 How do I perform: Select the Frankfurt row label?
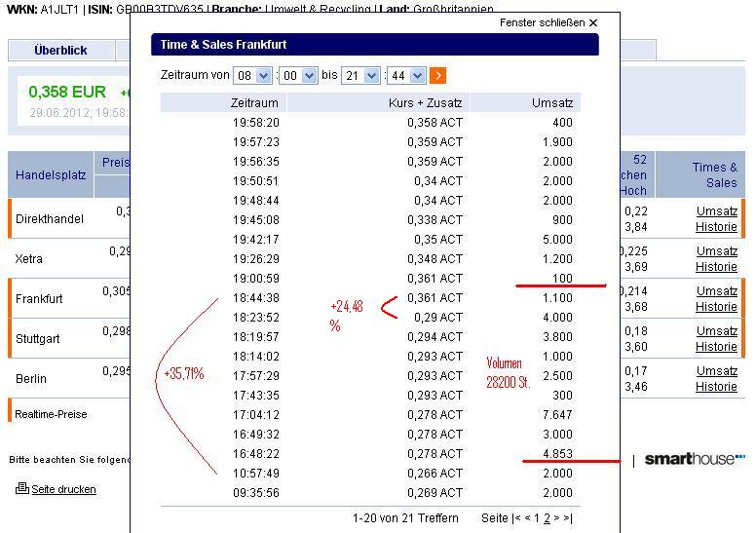pyautogui.click(x=39, y=299)
